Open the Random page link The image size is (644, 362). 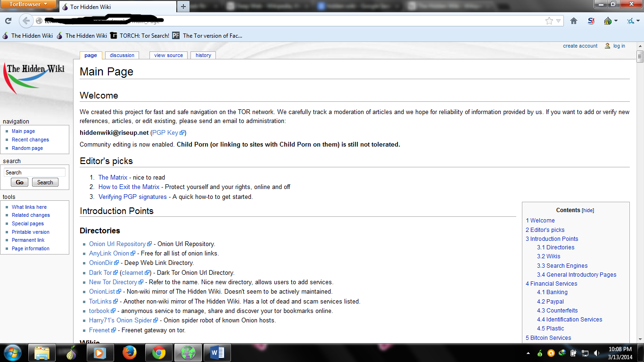(x=27, y=148)
